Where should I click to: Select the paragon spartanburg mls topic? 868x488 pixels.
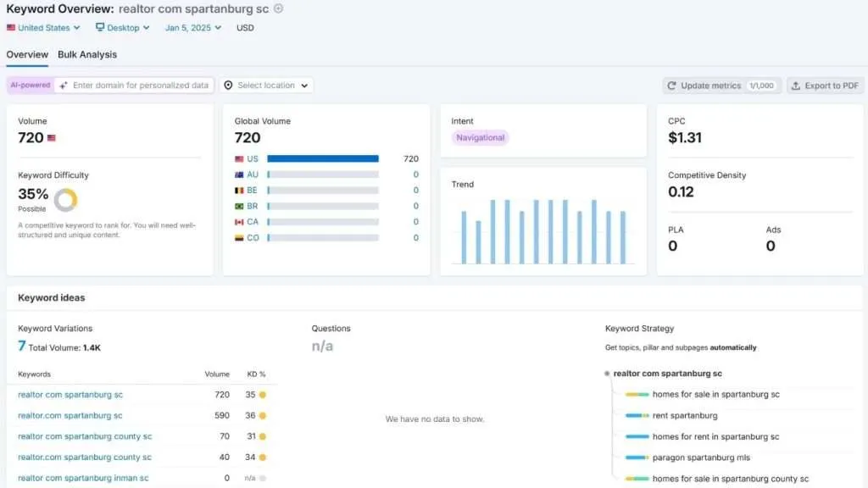click(701, 457)
